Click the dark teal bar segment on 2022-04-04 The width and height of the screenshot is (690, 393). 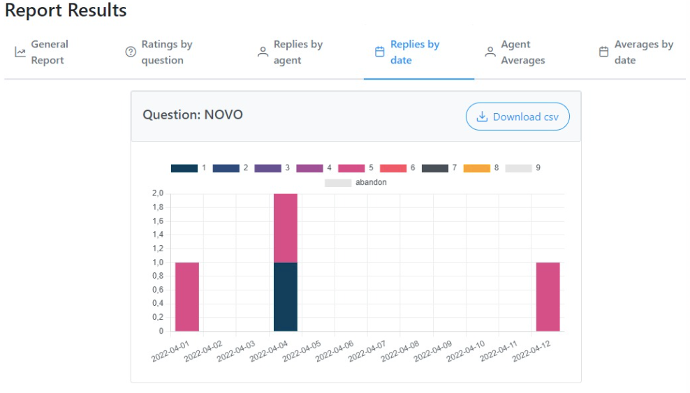click(x=286, y=297)
